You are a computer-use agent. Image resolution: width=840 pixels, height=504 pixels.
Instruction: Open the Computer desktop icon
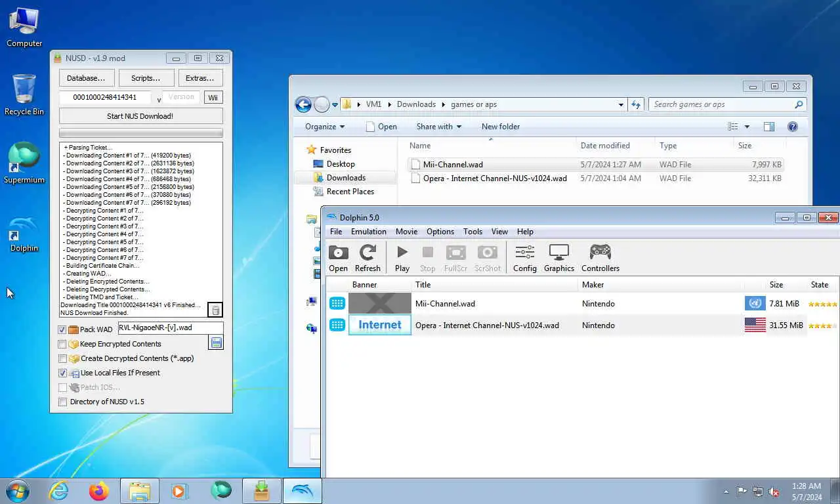click(x=24, y=28)
